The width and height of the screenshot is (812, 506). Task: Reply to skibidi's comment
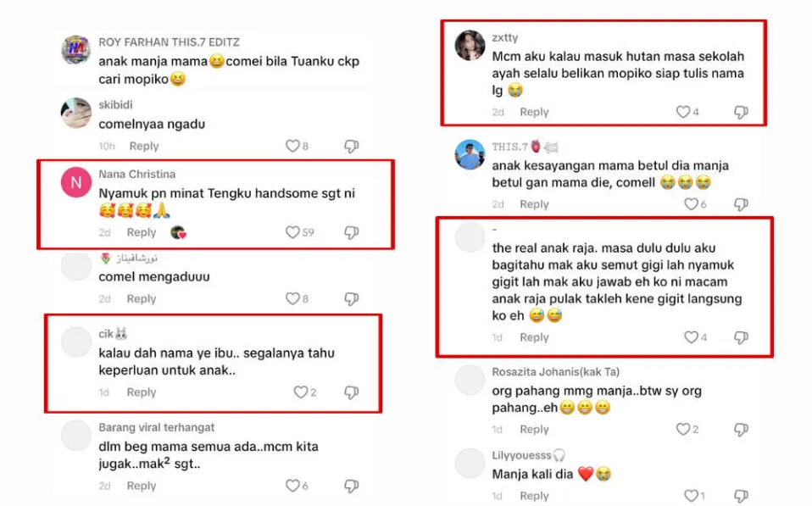(144, 146)
